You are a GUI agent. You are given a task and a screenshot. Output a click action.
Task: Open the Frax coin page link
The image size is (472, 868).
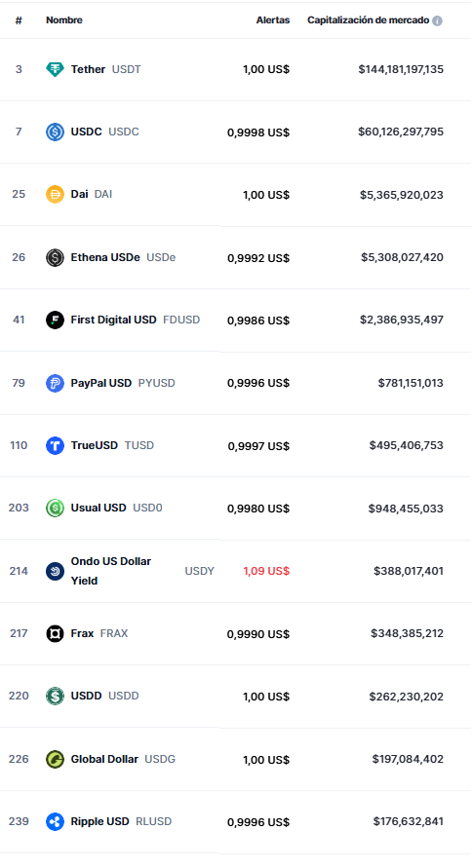(82, 633)
